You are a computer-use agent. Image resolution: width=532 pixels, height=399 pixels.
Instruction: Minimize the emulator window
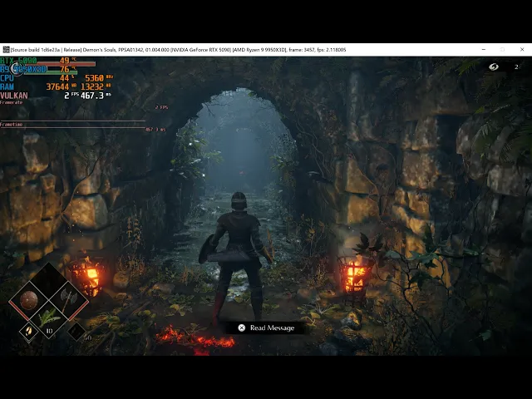click(x=484, y=50)
